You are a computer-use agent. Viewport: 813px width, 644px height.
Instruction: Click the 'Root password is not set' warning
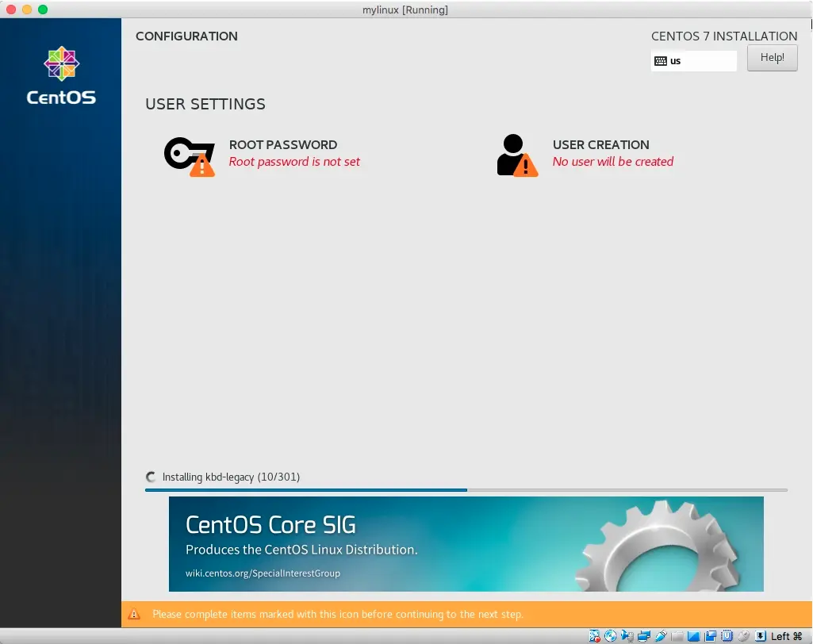click(x=294, y=162)
